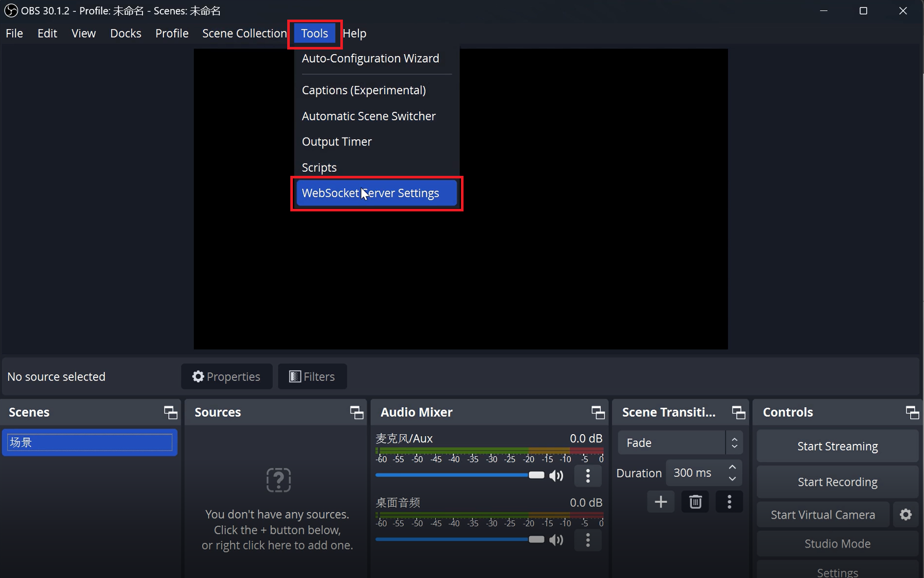Pop out the Scenes dock panel
Screen dimensions: 924x578
tap(170, 412)
